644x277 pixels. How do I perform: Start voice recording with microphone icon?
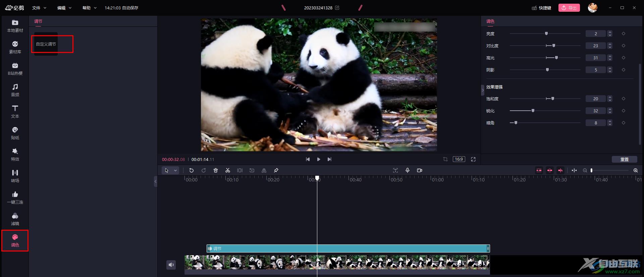tap(408, 170)
